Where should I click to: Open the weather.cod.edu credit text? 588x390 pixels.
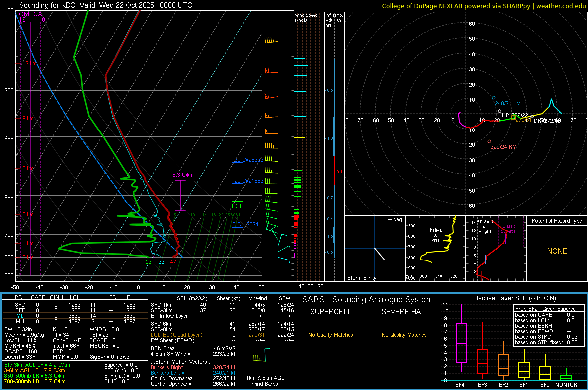click(x=561, y=6)
